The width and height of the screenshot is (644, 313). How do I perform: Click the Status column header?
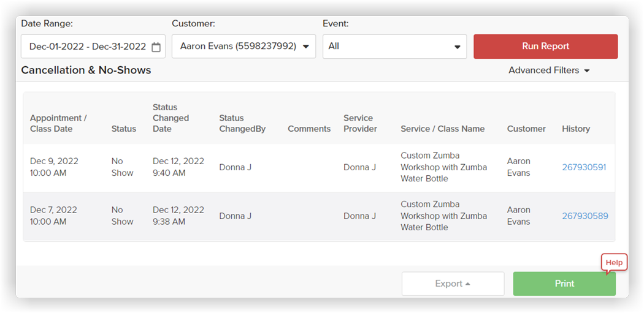(123, 129)
